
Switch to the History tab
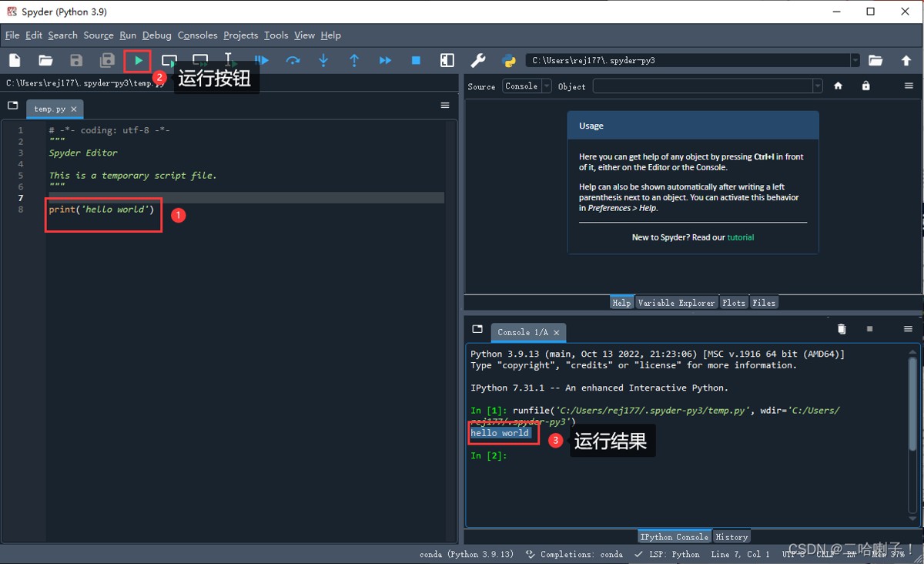coord(731,537)
